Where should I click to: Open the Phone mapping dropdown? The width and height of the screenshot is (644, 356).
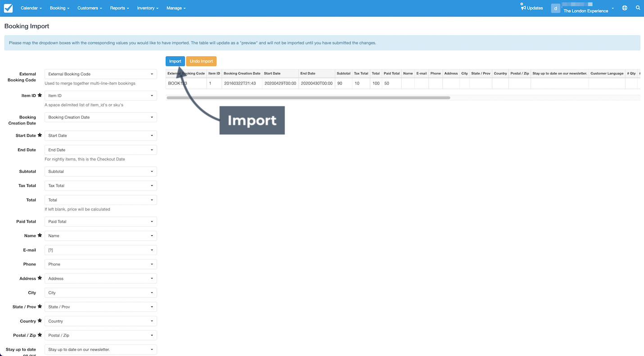pos(101,264)
